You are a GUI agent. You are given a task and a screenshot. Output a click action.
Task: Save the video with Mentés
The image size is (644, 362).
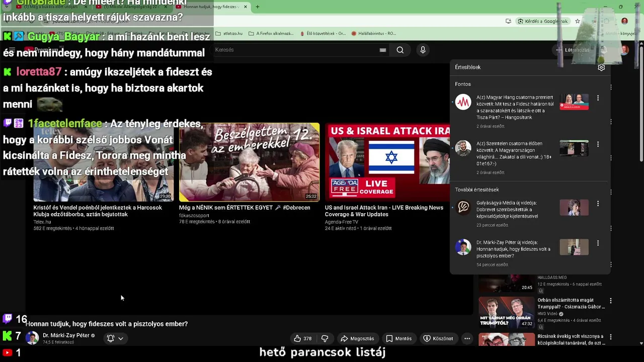point(399,338)
